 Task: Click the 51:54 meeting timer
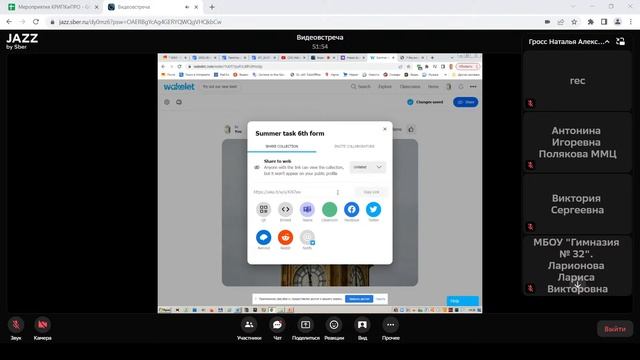320,47
